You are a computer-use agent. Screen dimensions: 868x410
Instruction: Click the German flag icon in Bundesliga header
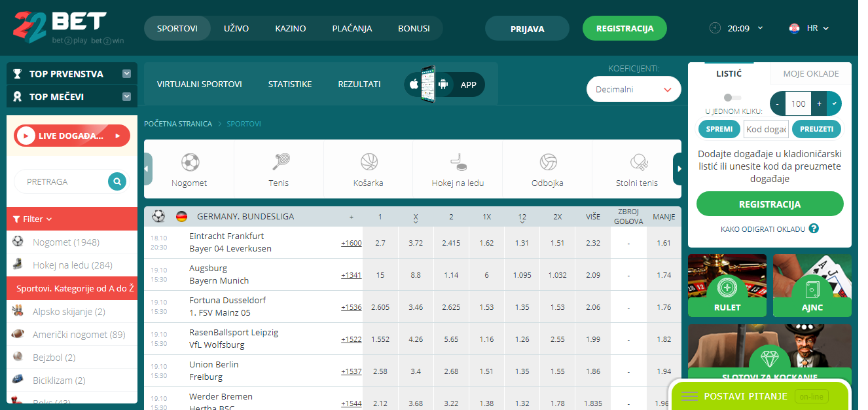(x=181, y=216)
